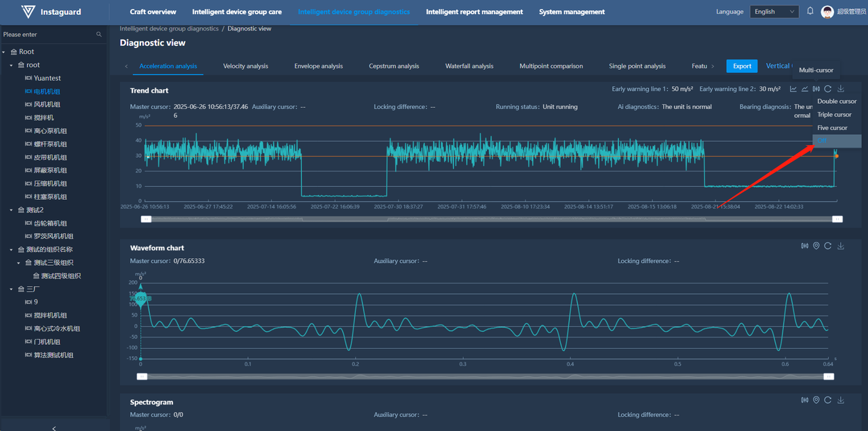Switch to the Envelope analysis tab
This screenshot has width=868, height=431.
coord(318,66)
